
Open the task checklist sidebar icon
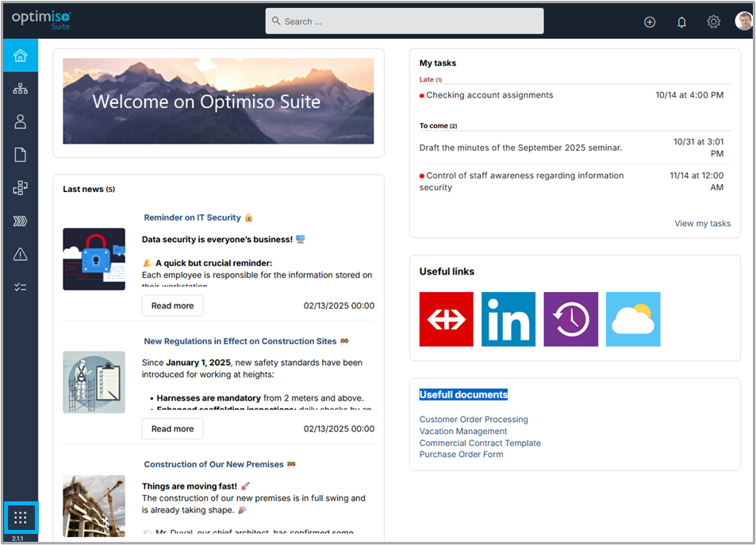click(x=21, y=287)
